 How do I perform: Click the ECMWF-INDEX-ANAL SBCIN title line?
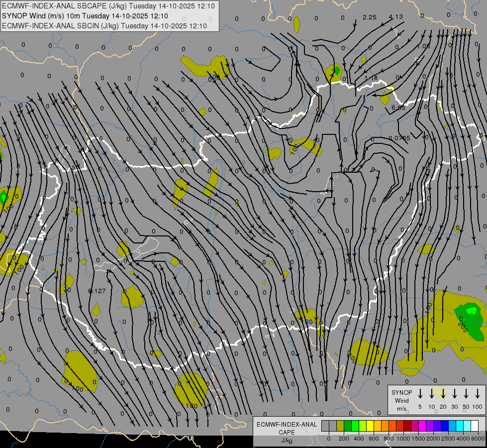click(104, 26)
